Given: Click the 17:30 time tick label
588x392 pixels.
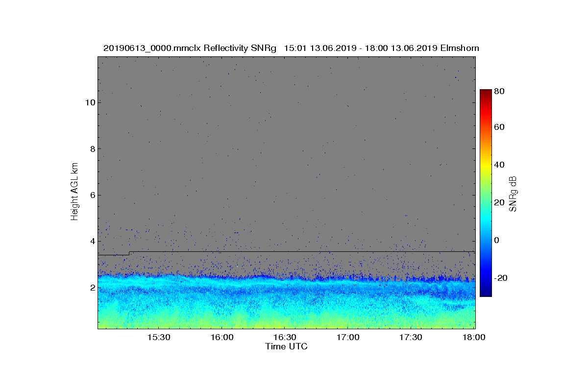Looking at the screenshot, I should click(411, 337).
